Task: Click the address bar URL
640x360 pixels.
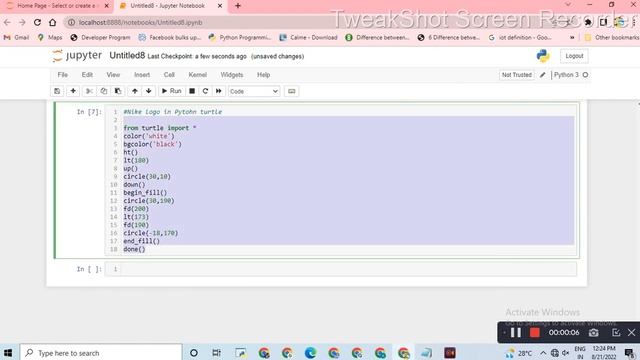Action: [140, 22]
